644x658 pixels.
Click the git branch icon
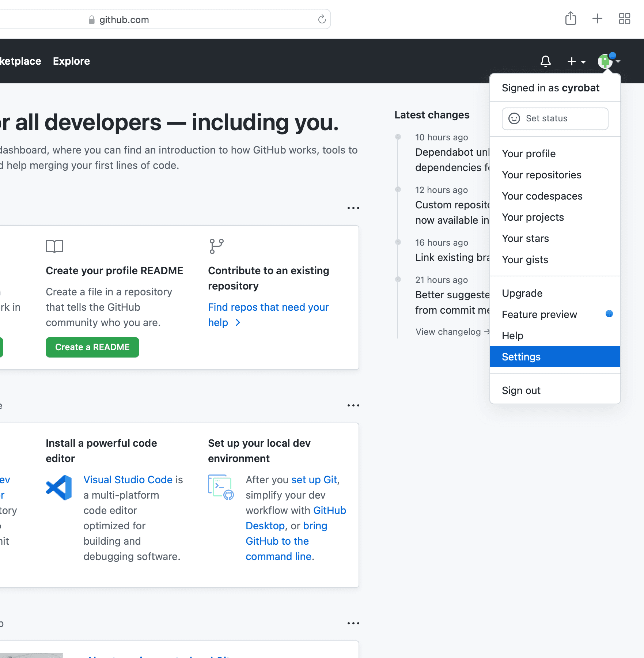[216, 246]
